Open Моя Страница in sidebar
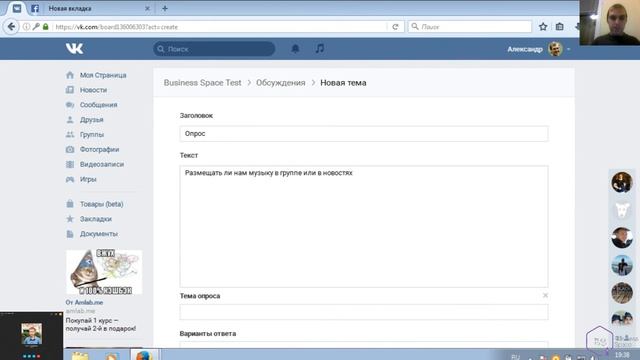Image resolution: width=640 pixels, height=360 pixels. [103, 75]
